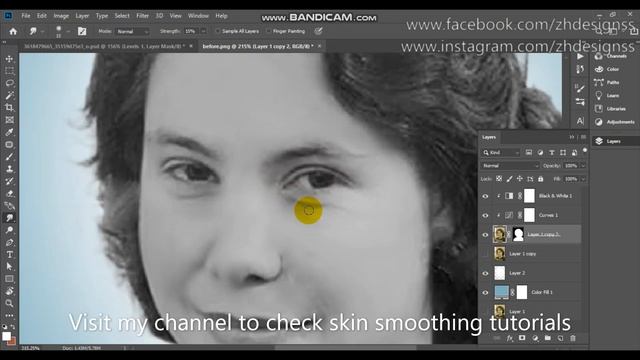Viewport: 640px width, 360px height.
Task: Open the Layers panel flyout menu
Action: (x=583, y=137)
